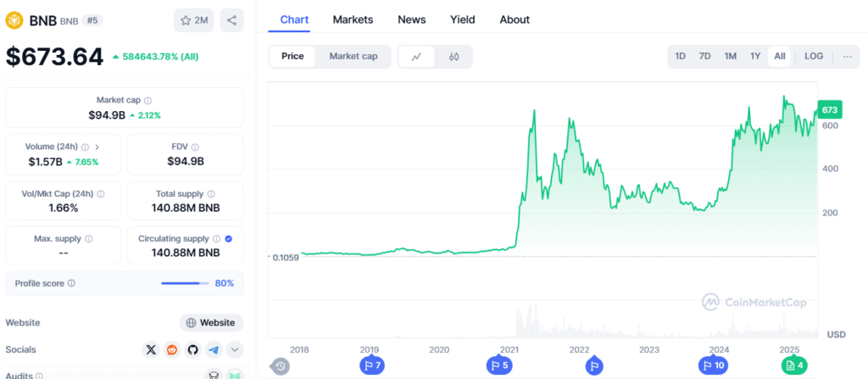
Task: Set chart range to 1M
Action: [x=730, y=57]
